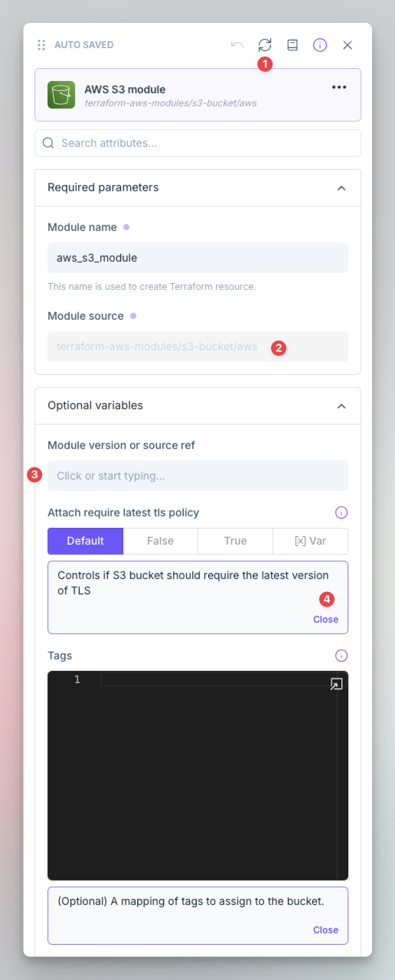The height and width of the screenshot is (980, 395).
Task: Collapse the Optional variables section
Action: click(x=341, y=405)
